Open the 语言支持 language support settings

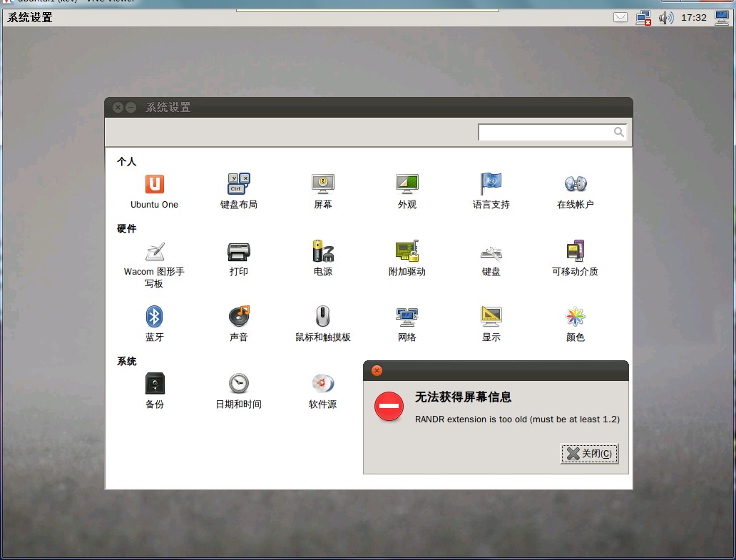tap(491, 191)
